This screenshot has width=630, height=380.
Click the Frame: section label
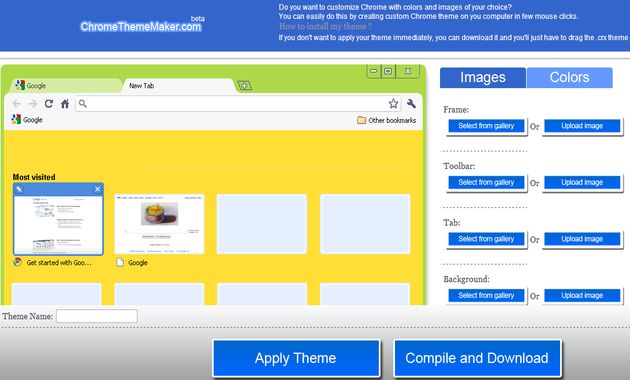click(x=456, y=110)
